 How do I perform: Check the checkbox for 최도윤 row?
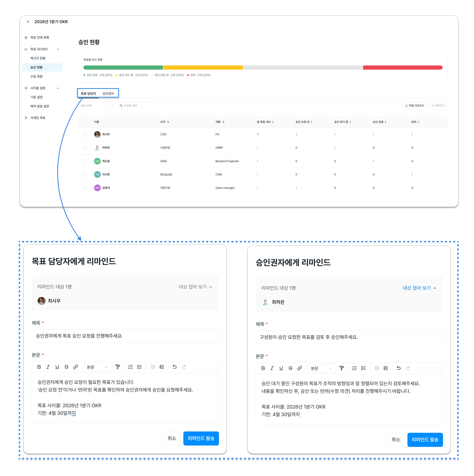coord(85,161)
